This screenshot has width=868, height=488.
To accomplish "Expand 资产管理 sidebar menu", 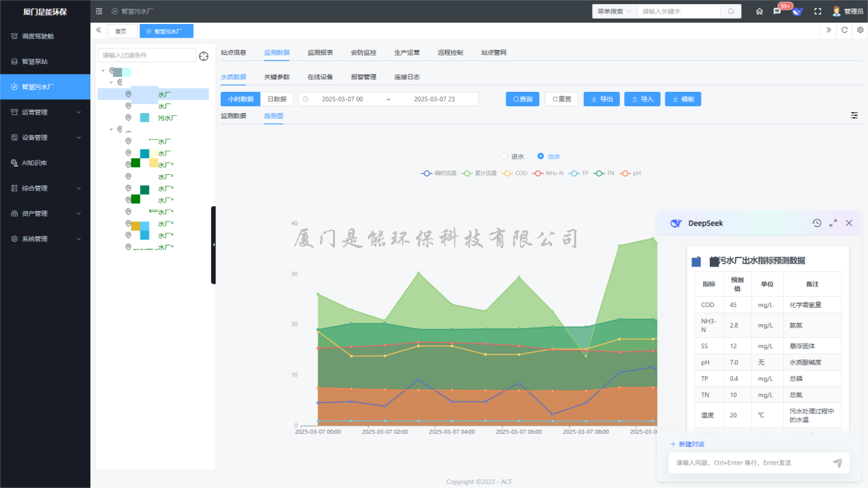I will click(x=45, y=214).
